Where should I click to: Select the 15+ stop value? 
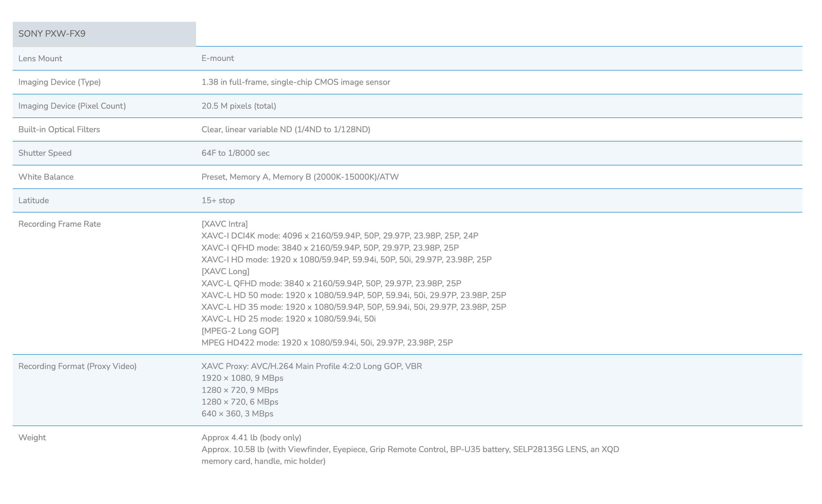[x=218, y=200]
